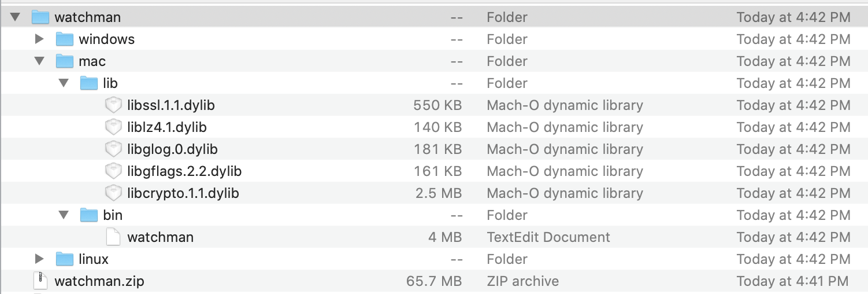Select the libcrypto.1.1.dylib file icon
The image size is (868, 294).
pos(113,193)
